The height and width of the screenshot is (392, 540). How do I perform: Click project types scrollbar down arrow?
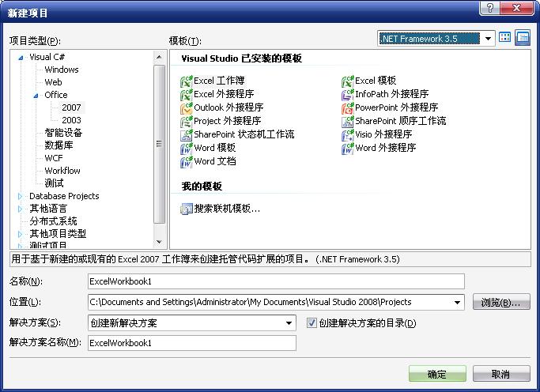point(159,242)
